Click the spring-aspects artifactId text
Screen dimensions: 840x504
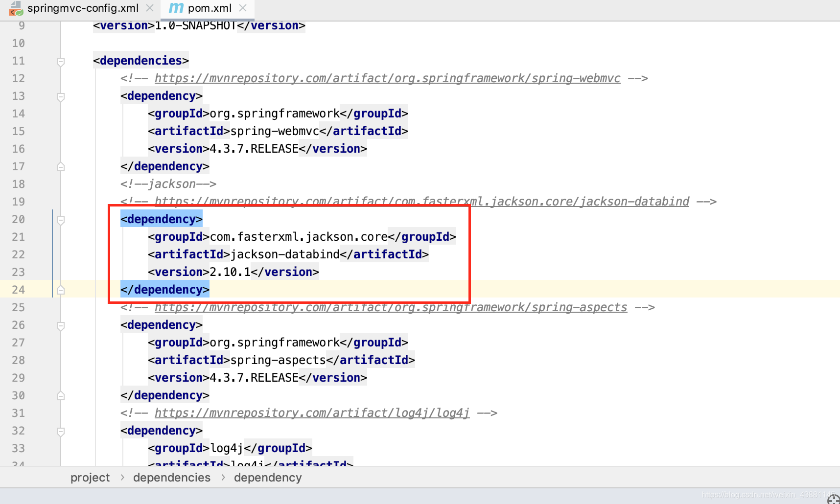278,360
